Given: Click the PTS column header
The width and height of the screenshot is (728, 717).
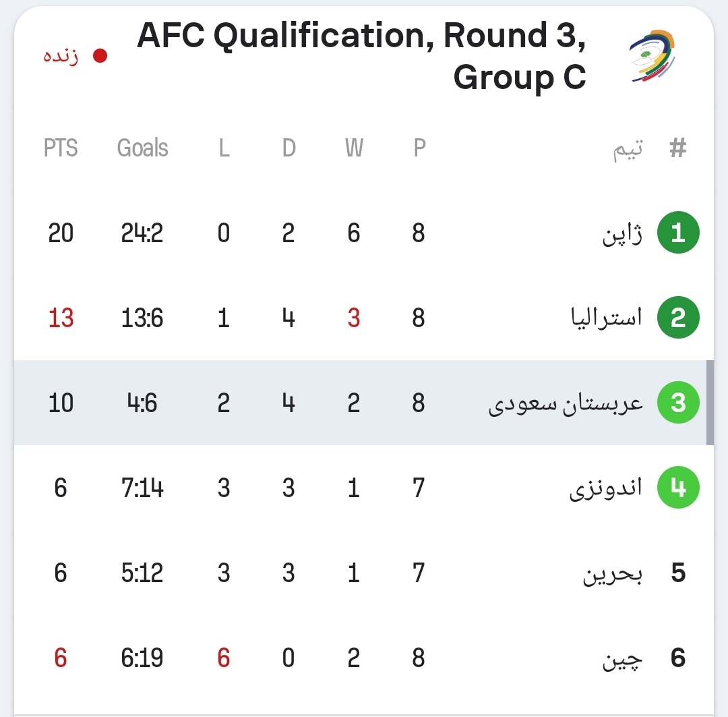Looking at the screenshot, I should (x=61, y=148).
